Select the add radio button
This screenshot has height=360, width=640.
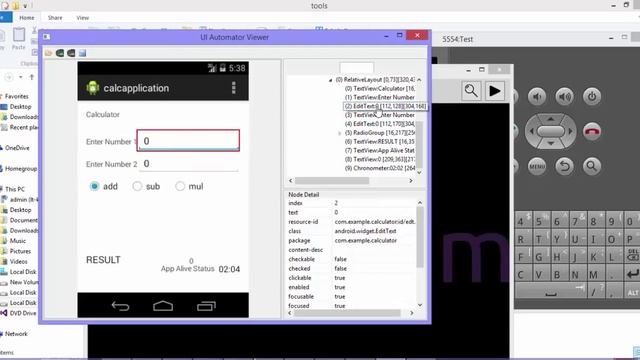(x=94, y=186)
